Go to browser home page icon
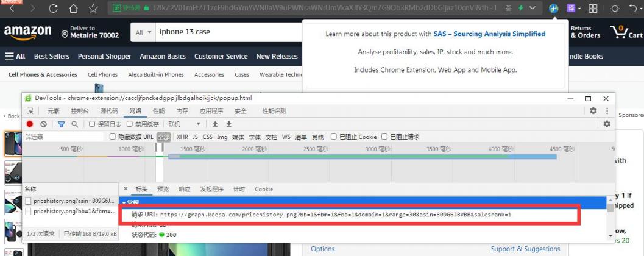This screenshot has height=256, width=644. [73, 8]
